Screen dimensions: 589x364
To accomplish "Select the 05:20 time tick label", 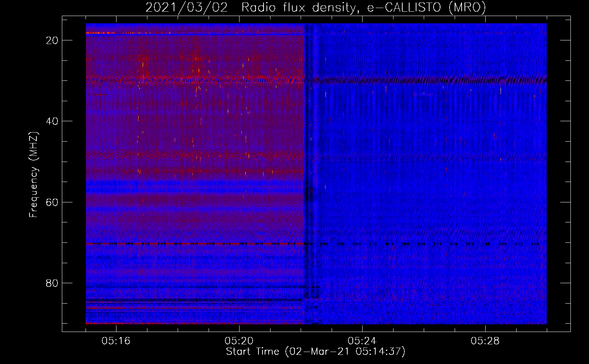I will [x=239, y=341].
